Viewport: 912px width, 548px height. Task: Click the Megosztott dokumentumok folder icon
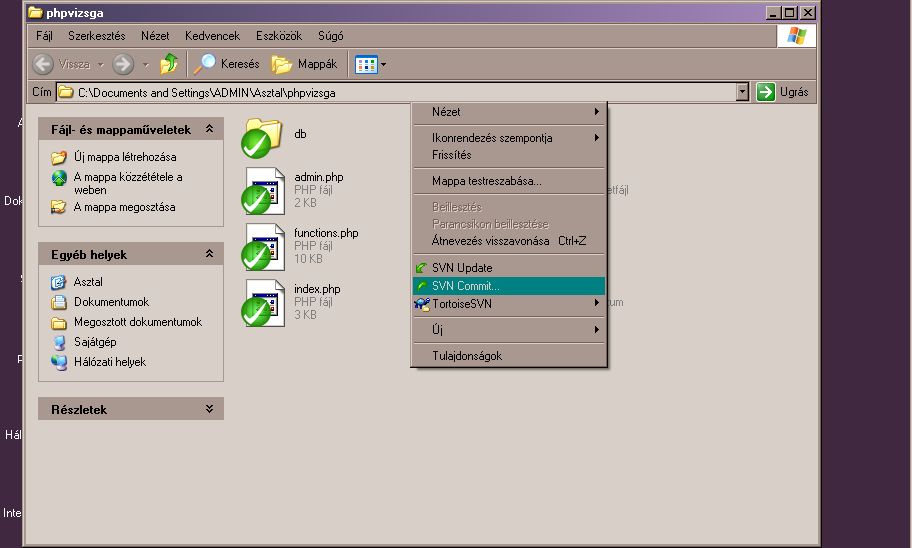[x=59, y=322]
